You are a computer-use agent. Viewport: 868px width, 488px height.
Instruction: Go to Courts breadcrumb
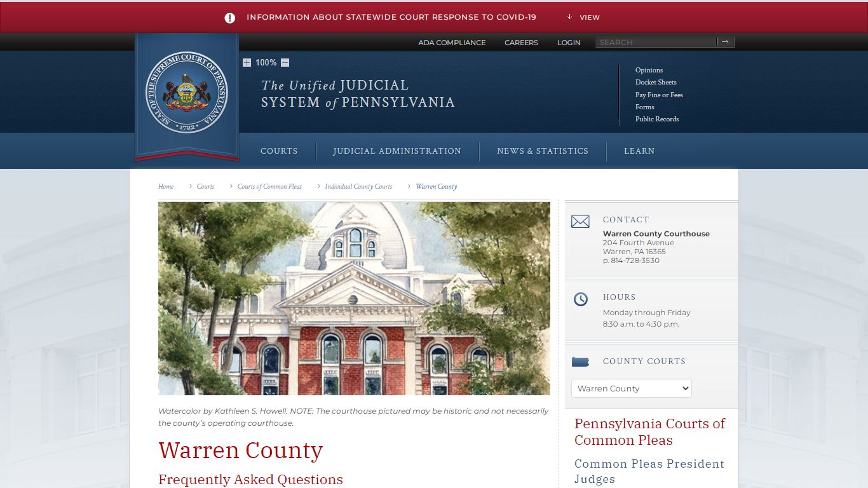[x=205, y=186]
